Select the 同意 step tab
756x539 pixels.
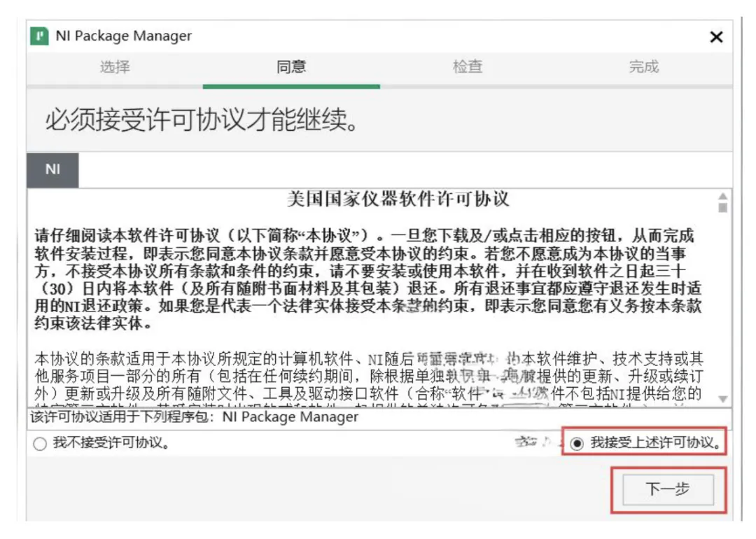click(291, 66)
